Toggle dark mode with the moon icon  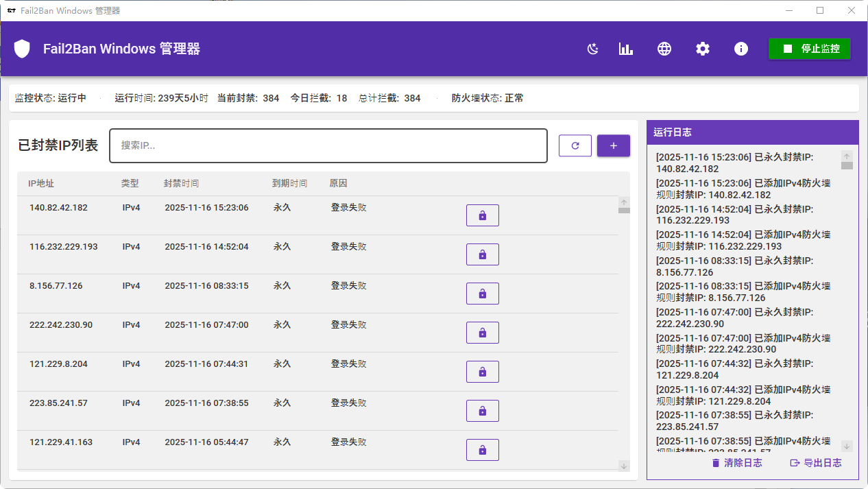[x=592, y=49]
